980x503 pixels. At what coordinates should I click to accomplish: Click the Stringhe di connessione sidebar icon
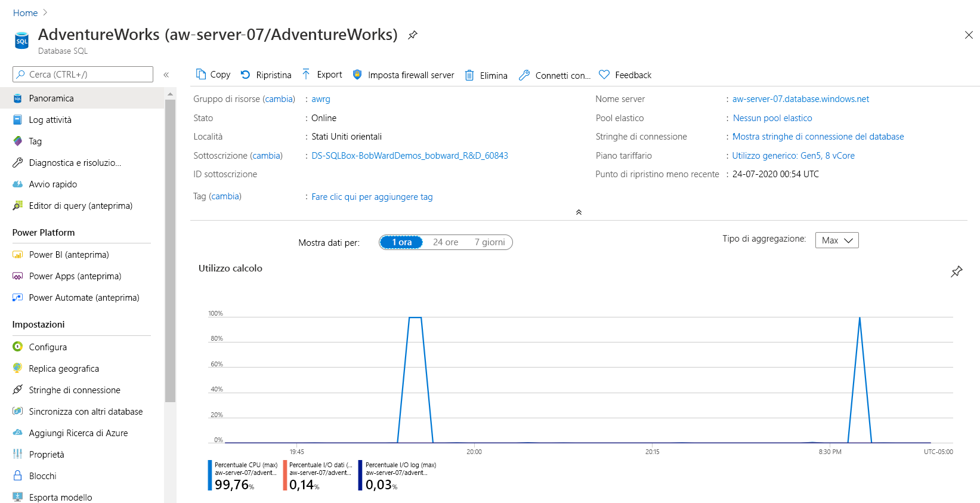tap(18, 390)
